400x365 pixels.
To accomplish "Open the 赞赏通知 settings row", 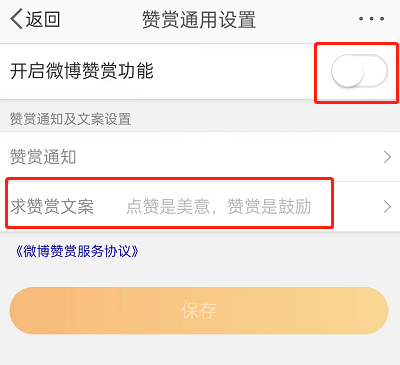I will [200, 157].
